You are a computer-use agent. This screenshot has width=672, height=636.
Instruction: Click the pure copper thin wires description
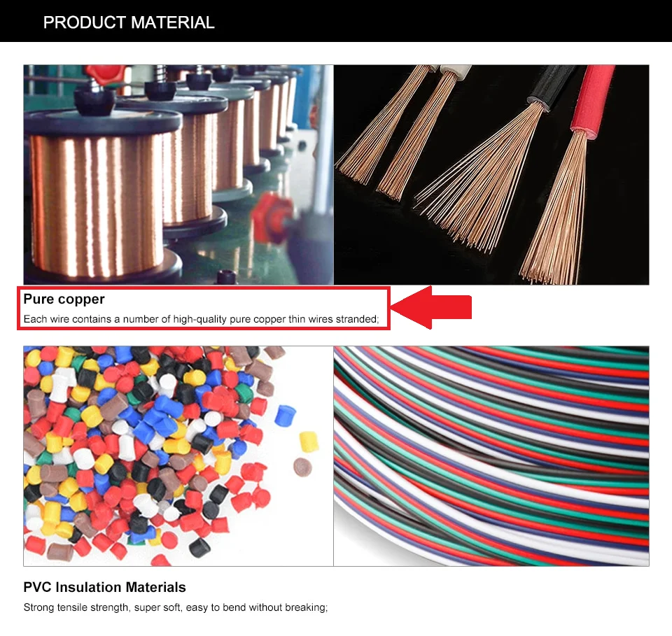coord(201,319)
